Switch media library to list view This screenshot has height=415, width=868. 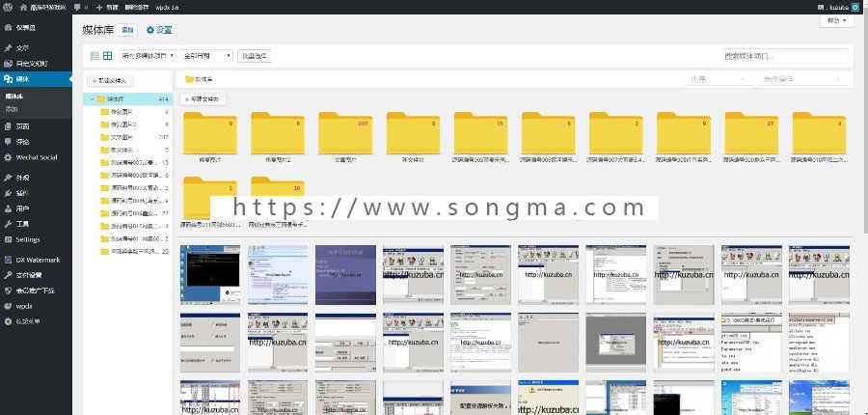click(x=95, y=56)
